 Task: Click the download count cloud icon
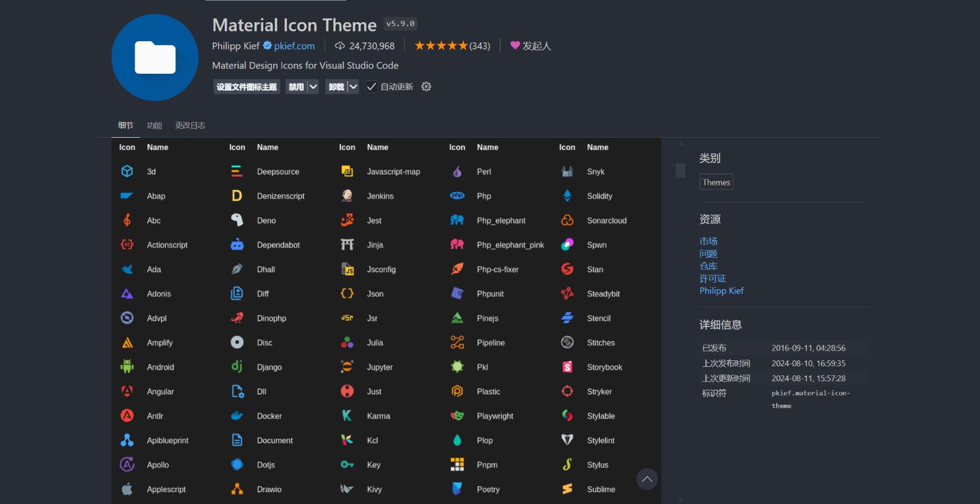340,46
